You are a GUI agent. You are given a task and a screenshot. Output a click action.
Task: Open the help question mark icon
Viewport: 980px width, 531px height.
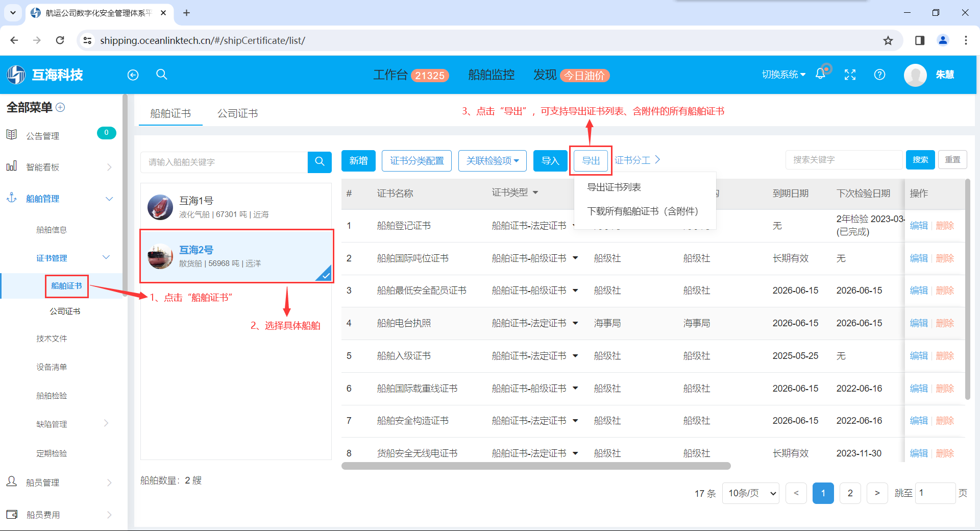879,75
